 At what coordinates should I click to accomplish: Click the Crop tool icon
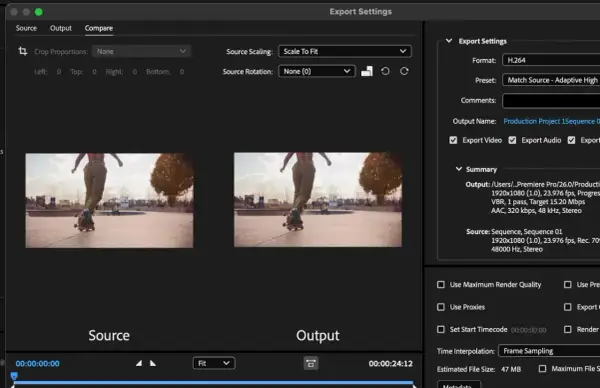pyautogui.click(x=23, y=51)
